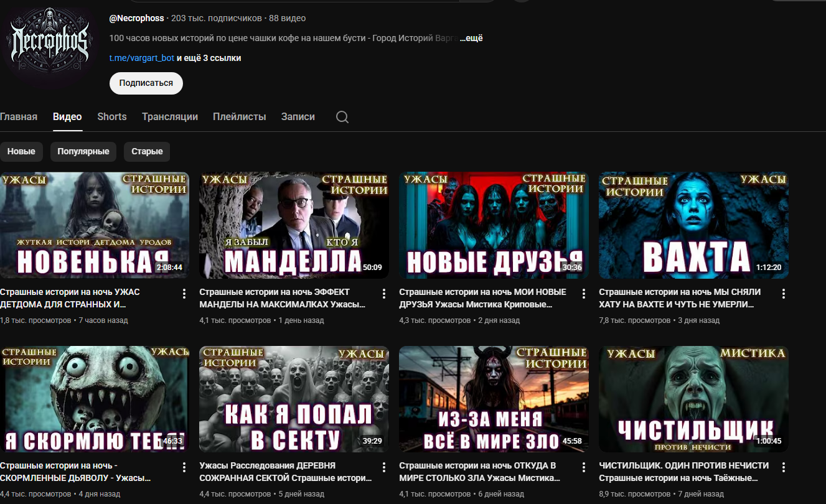Select the Новые sort filter chip

click(21, 151)
